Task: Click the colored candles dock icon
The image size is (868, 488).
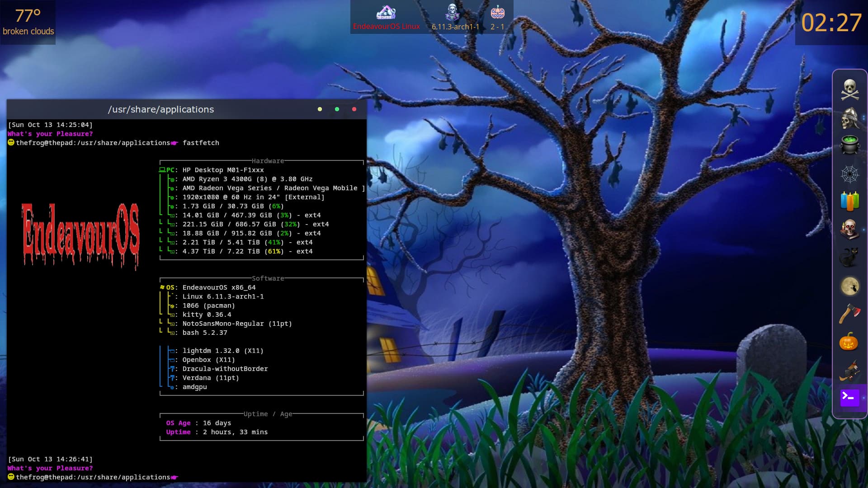Action: (849, 202)
